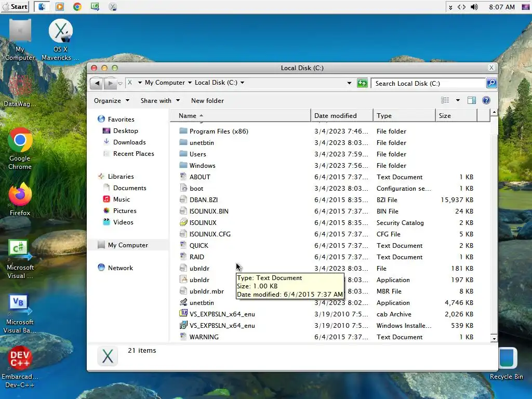Viewport: 532px width, 399px height.
Task: Open address bar history dropdown
Action: click(x=349, y=83)
